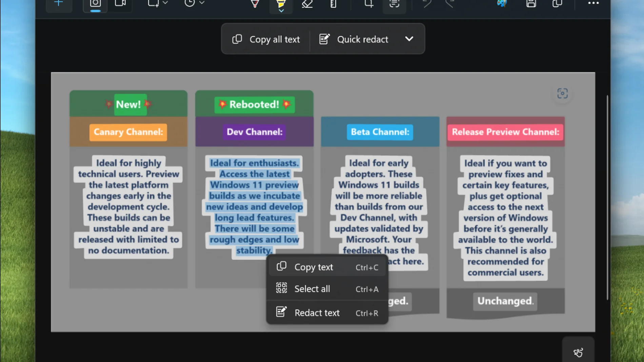
Task: Click the vertical scrollbar on the right
Action: [x=607, y=197]
